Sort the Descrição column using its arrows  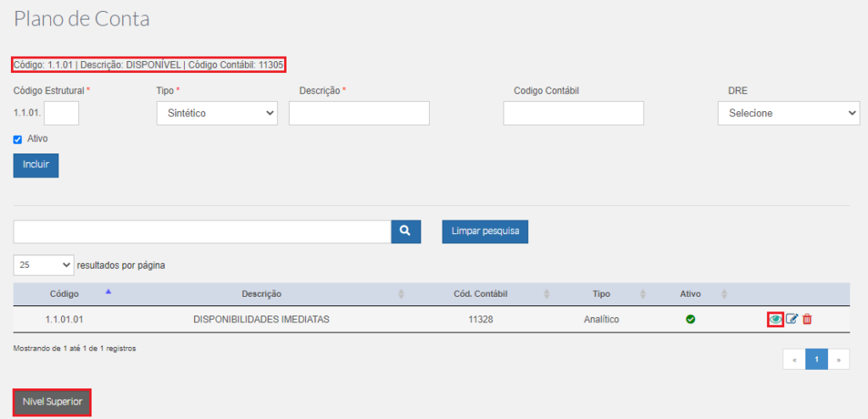point(401,294)
